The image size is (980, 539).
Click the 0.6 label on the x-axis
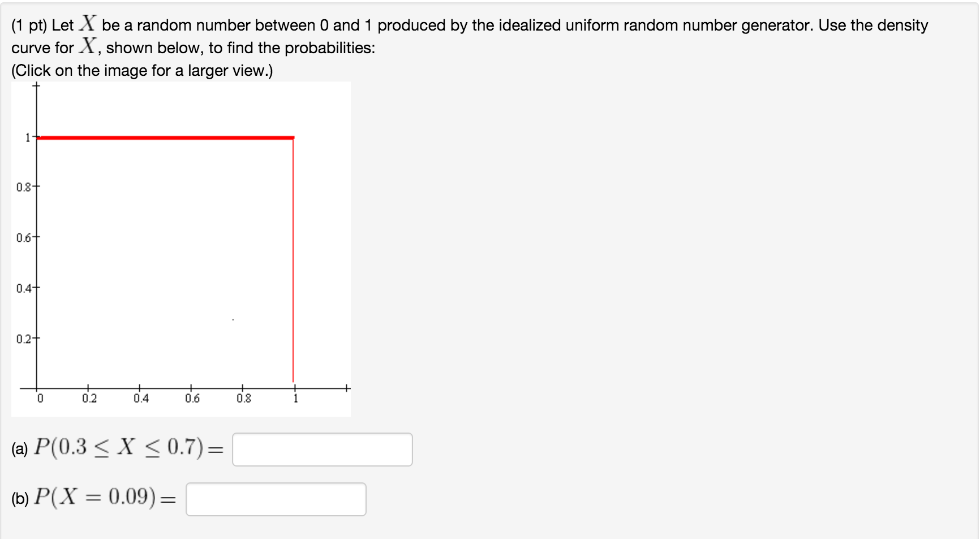192,398
